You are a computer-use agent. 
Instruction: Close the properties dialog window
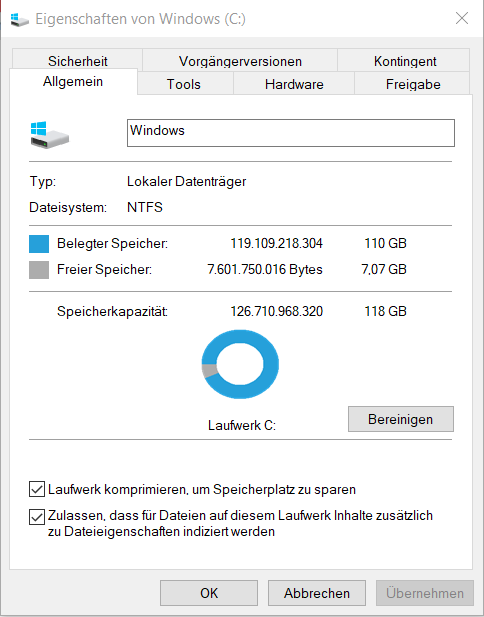click(x=462, y=18)
